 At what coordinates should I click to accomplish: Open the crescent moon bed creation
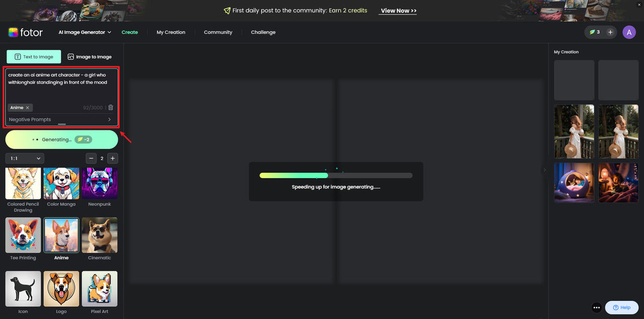[574, 183]
